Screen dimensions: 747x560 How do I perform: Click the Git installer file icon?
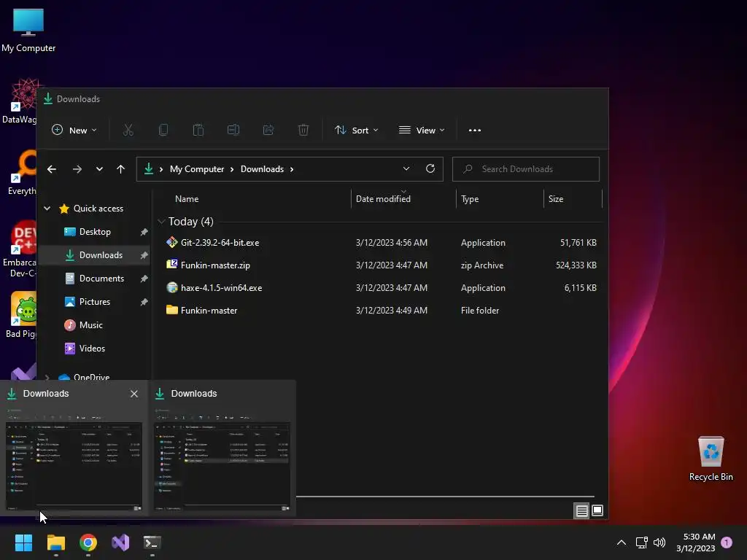171,242
